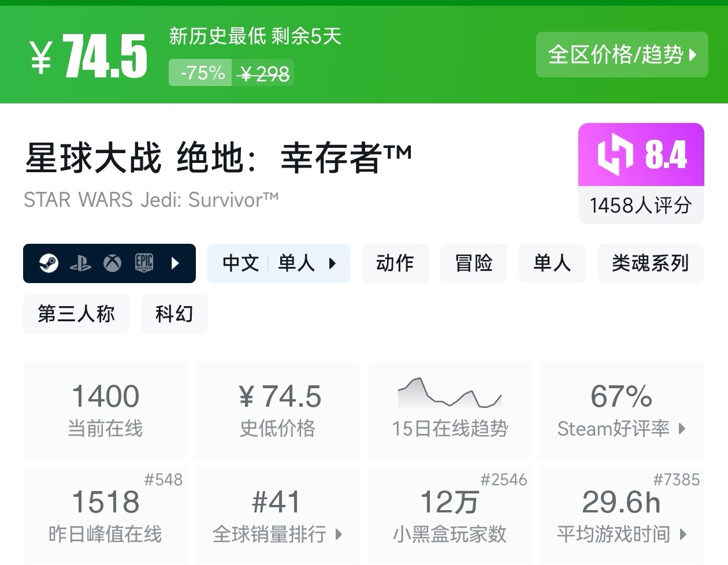The image size is (728, 565).
Task: Tap the 1458人评分 rating count
Action: coord(641,205)
